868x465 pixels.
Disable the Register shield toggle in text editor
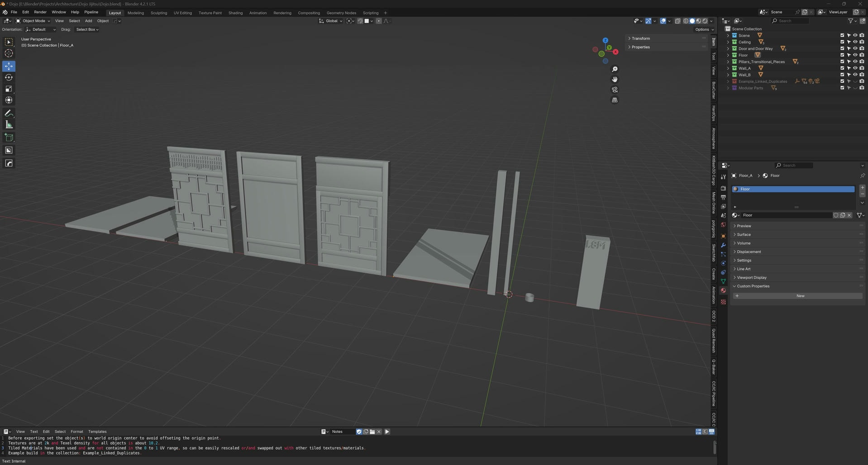(x=359, y=432)
